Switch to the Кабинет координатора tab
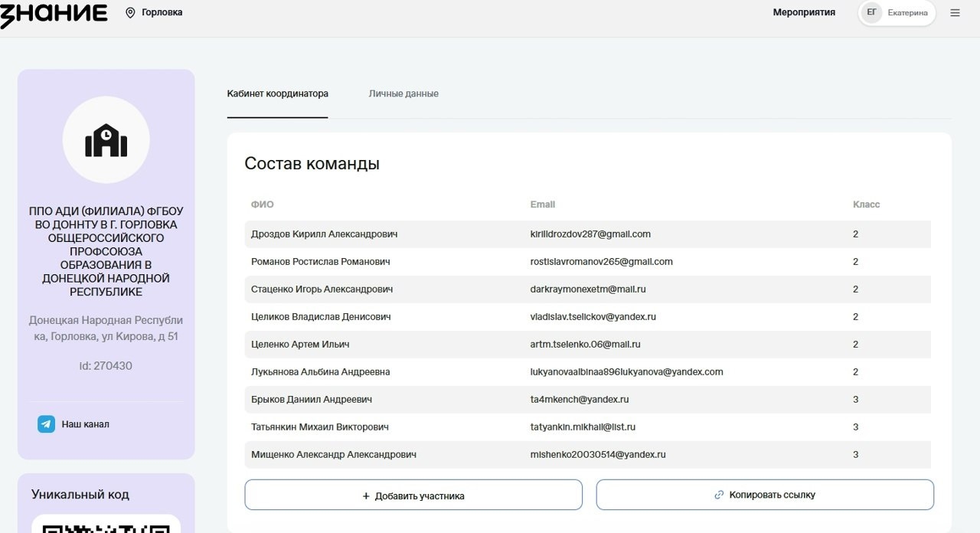Screen dimensions: 980x533 pyautogui.click(x=278, y=93)
